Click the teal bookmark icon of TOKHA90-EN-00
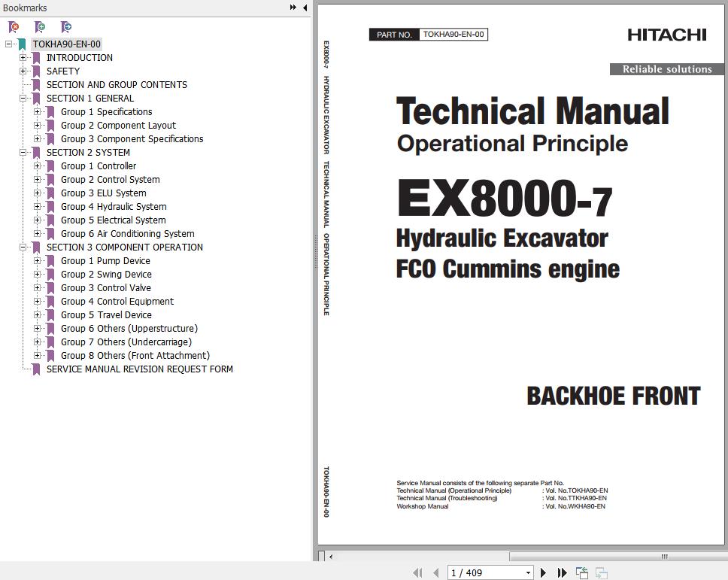Screen dimensions: 728x580 (x=22, y=44)
